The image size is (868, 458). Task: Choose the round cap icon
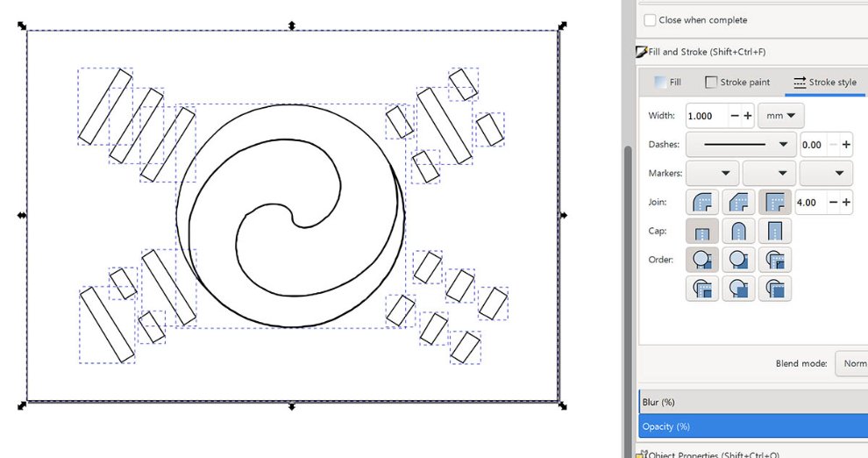[x=738, y=231]
